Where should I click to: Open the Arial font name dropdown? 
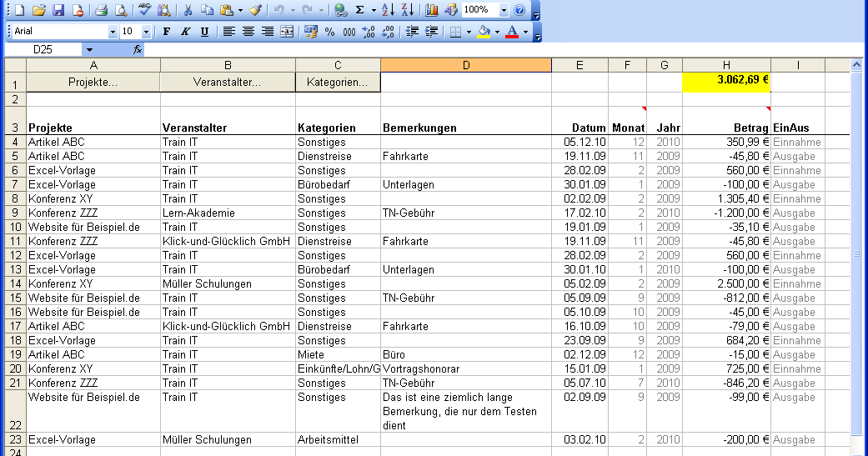(x=113, y=32)
